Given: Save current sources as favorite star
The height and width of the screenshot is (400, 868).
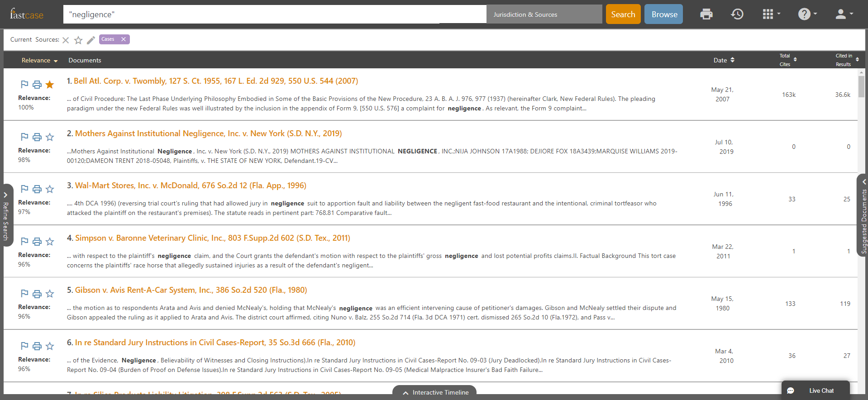Looking at the screenshot, I should coord(78,40).
